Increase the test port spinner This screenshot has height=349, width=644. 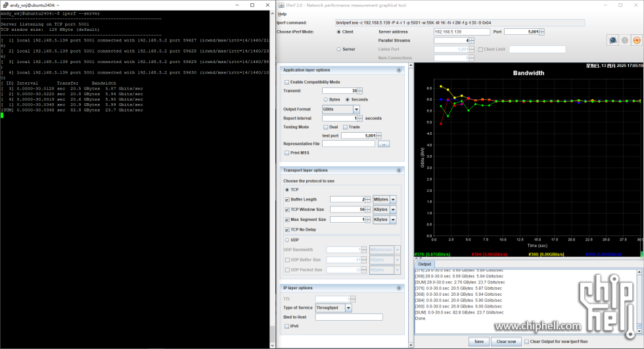[379, 134]
